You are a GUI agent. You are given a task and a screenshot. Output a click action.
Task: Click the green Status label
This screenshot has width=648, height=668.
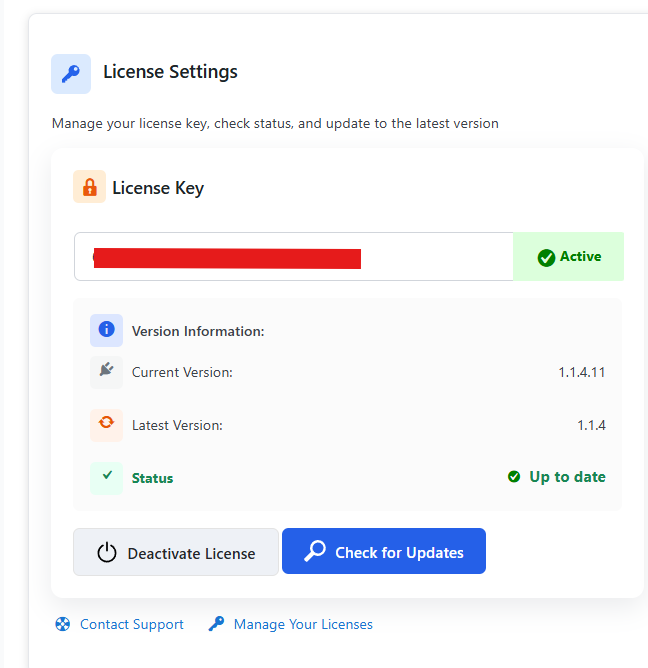[153, 478]
